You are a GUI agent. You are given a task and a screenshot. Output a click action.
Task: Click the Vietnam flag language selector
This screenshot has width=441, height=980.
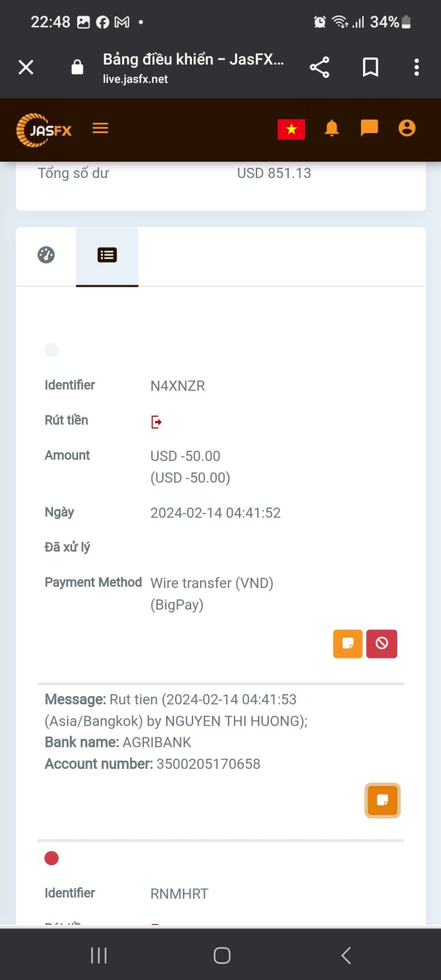291,129
